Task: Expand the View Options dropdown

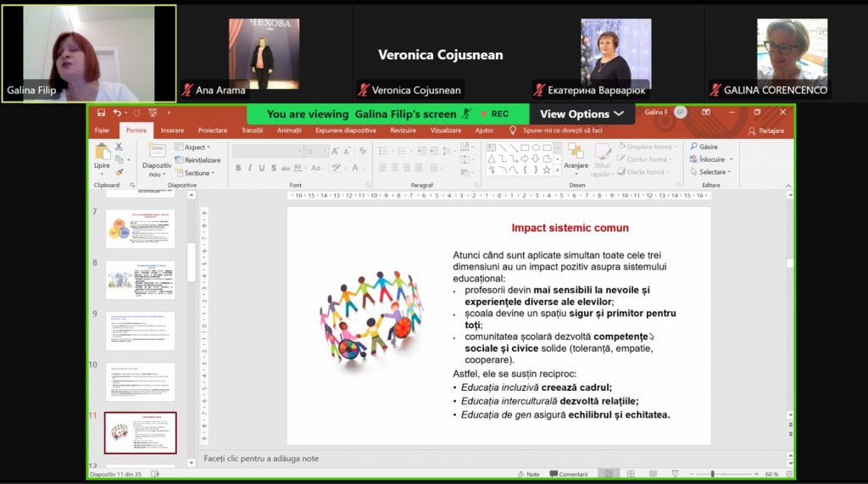Action: click(581, 114)
